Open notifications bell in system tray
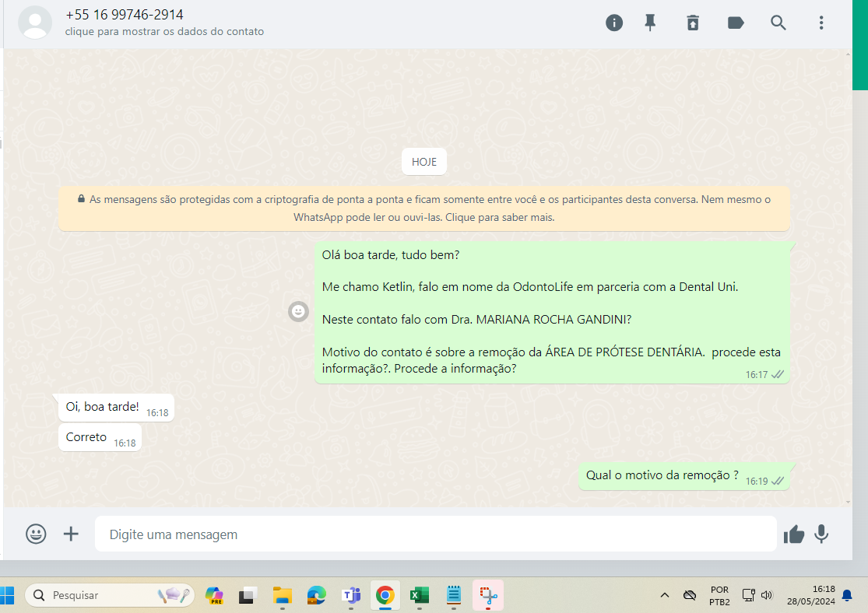The height and width of the screenshot is (613, 868). tap(847, 595)
